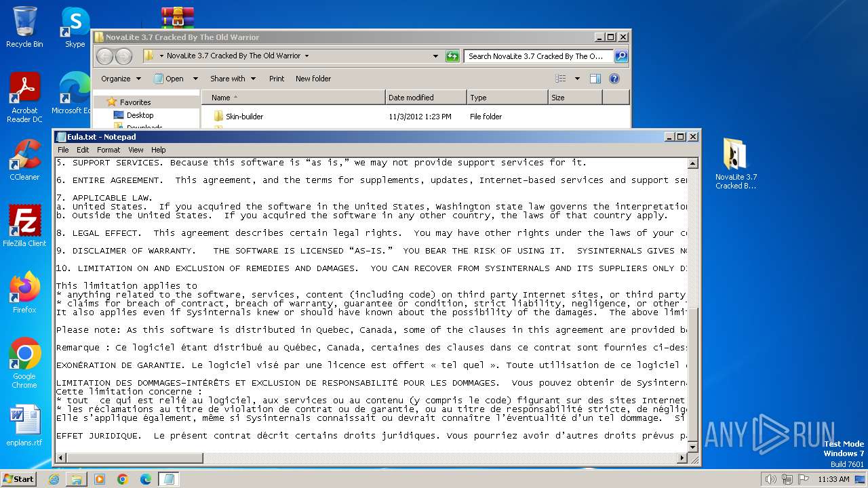868x488 pixels.
Task: Open the network tray icon
Action: coord(787,479)
